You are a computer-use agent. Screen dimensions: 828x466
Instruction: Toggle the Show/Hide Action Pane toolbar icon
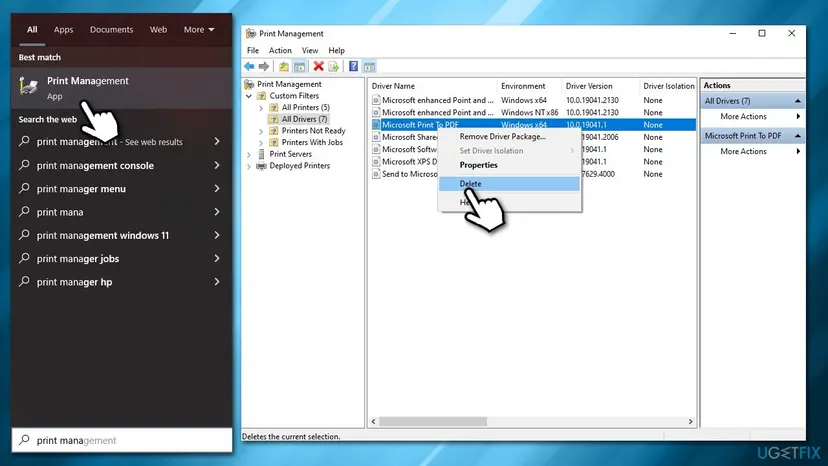pos(369,67)
